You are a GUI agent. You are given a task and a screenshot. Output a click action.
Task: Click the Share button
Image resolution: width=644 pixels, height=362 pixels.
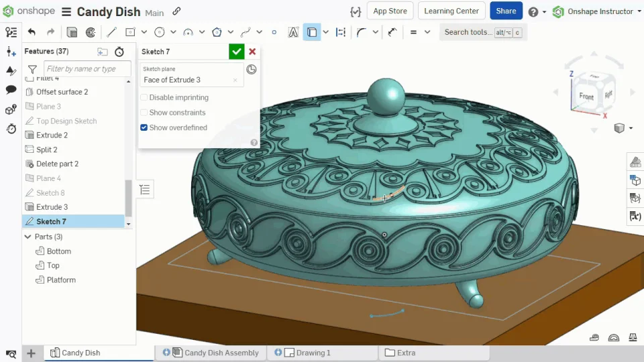click(506, 11)
